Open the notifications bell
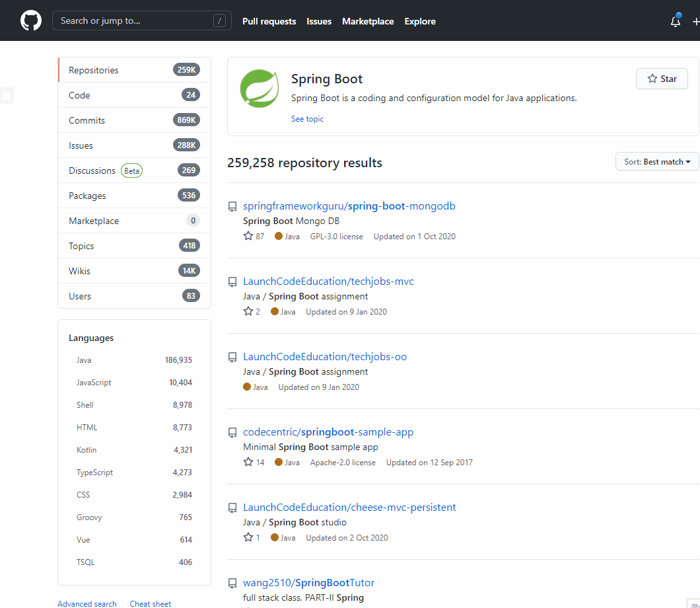The height and width of the screenshot is (608, 700). tap(675, 21)
